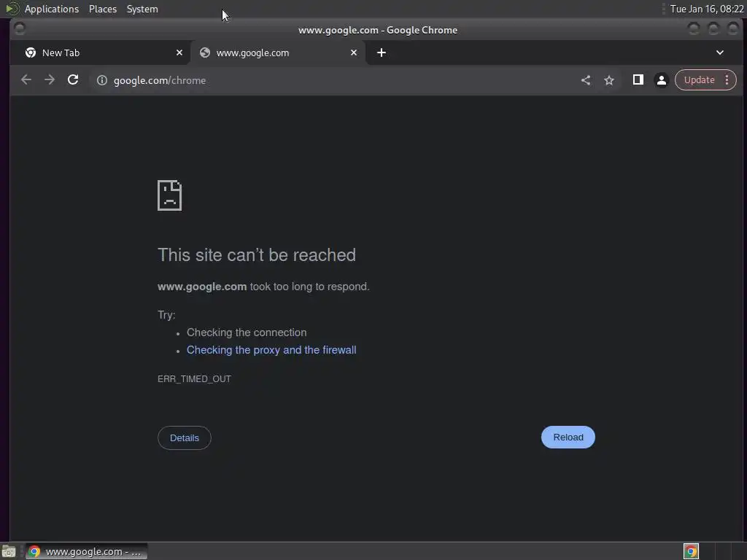Close the New Tab tab
Viewport: 747px width, 560px height.
click(179, 52)
